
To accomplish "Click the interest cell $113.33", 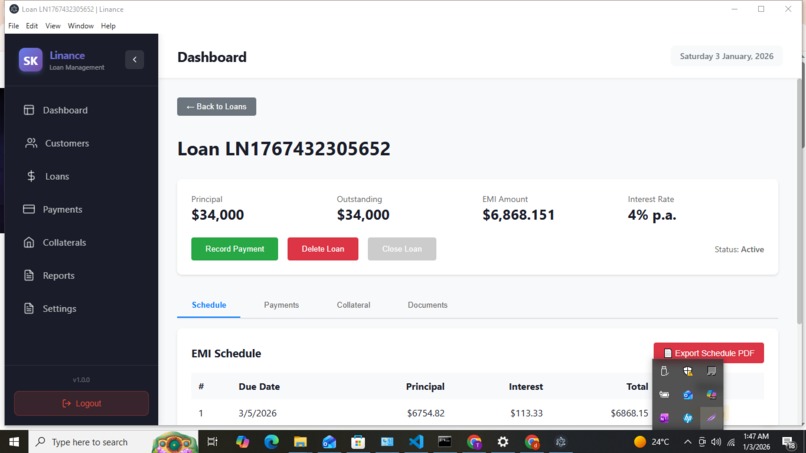I will 526,413.
